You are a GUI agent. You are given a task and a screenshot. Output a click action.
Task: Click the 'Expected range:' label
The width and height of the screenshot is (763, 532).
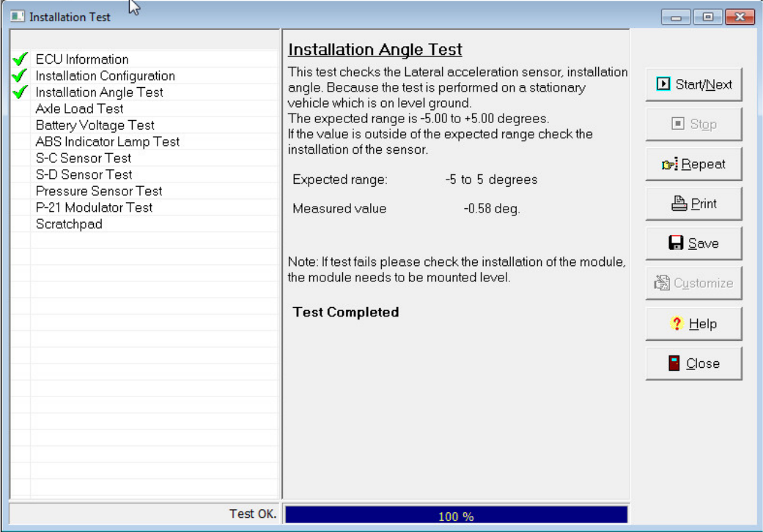click(x=339, y=180)
